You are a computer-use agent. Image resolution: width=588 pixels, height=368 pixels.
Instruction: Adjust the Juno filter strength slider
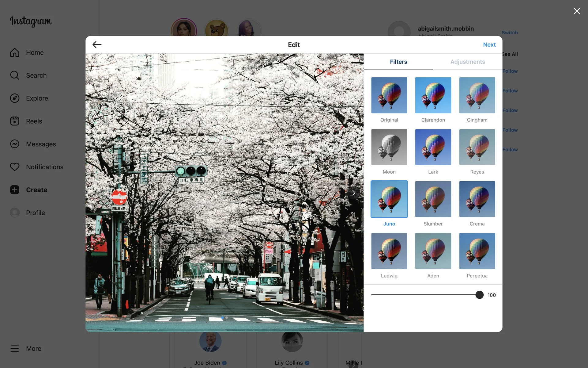[479, 295]
